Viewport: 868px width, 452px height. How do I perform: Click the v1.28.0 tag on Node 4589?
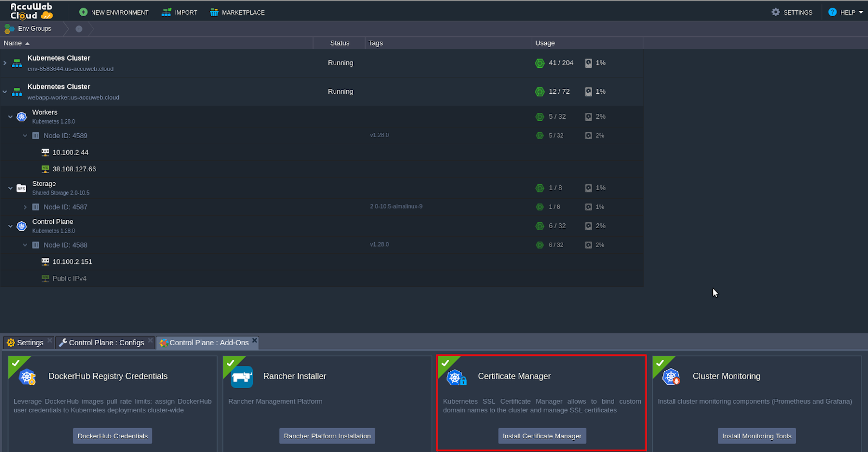pos(379,135)
